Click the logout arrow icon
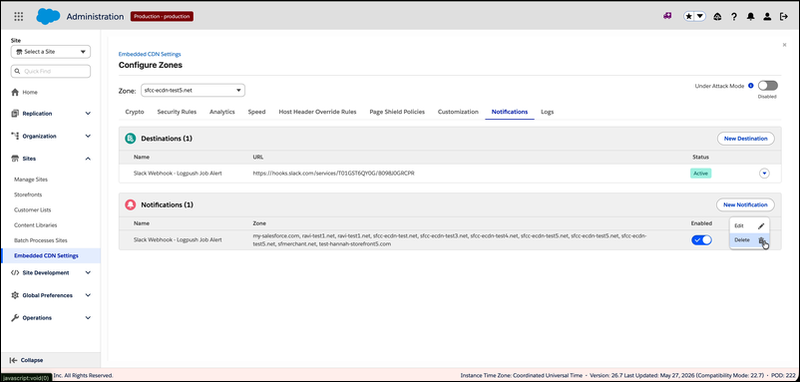This screenshot has width=800, height=382. pyautogui.click(x=784, y=16)
